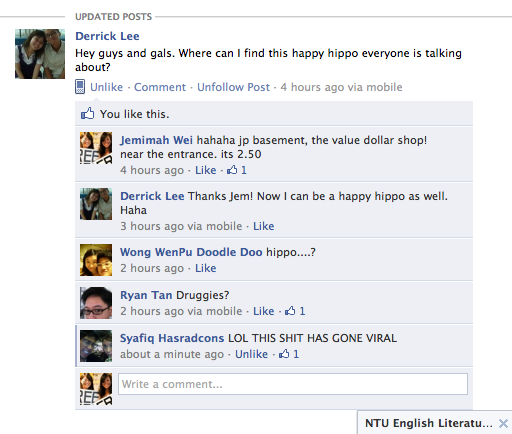
Task: Like Wong WenPu Doodle Doo's hippo comment
Action: [x=206, y=268]
